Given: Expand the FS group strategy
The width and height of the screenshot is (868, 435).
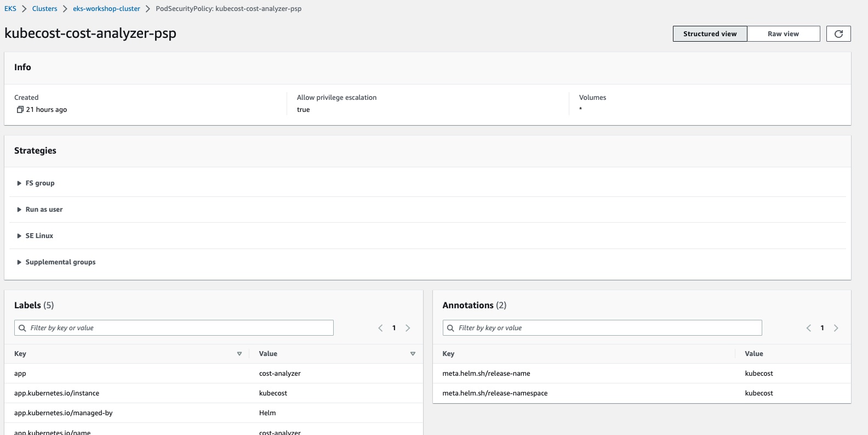Looking at the screenshot, I should click(x=36, y=183).
